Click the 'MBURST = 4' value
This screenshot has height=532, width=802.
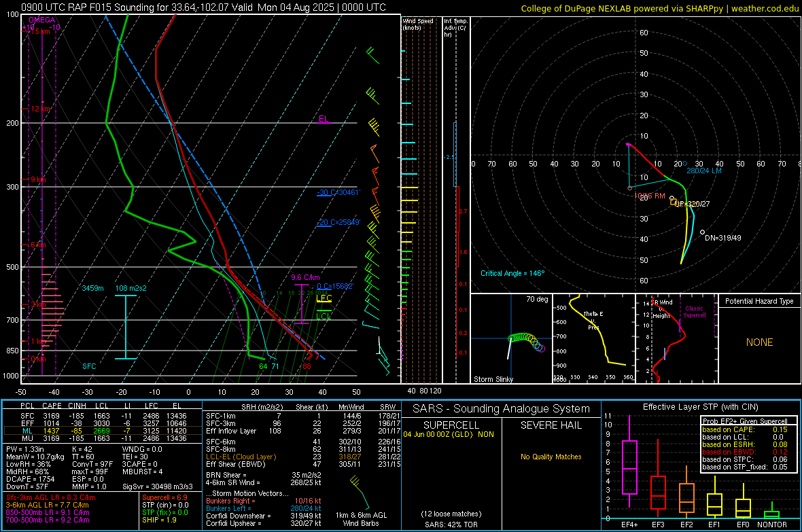142,471
